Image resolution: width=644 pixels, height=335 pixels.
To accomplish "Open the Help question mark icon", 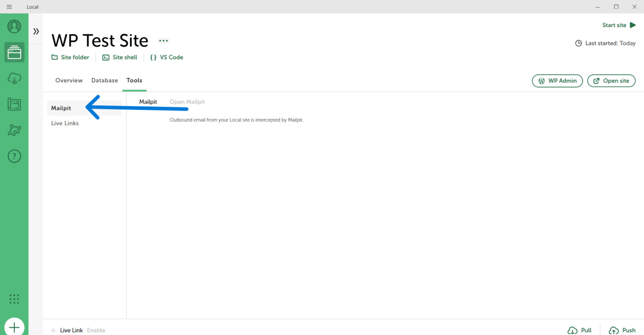I will [14, 156].
